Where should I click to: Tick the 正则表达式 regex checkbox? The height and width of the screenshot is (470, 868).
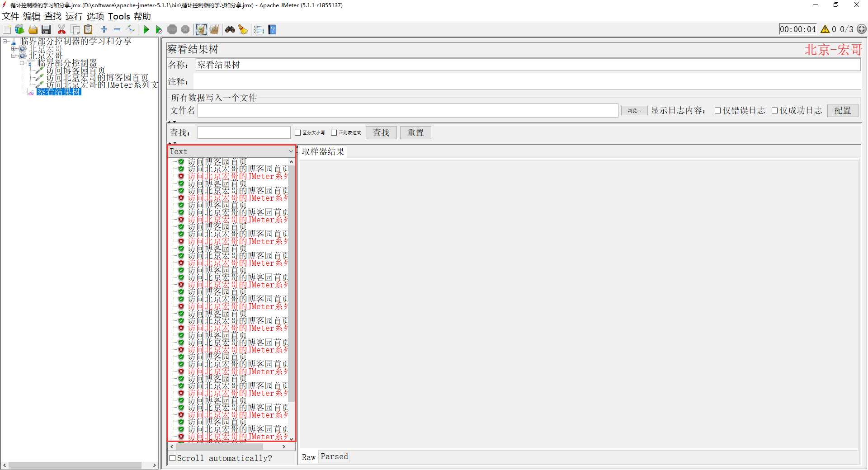[x=334, y=133]
